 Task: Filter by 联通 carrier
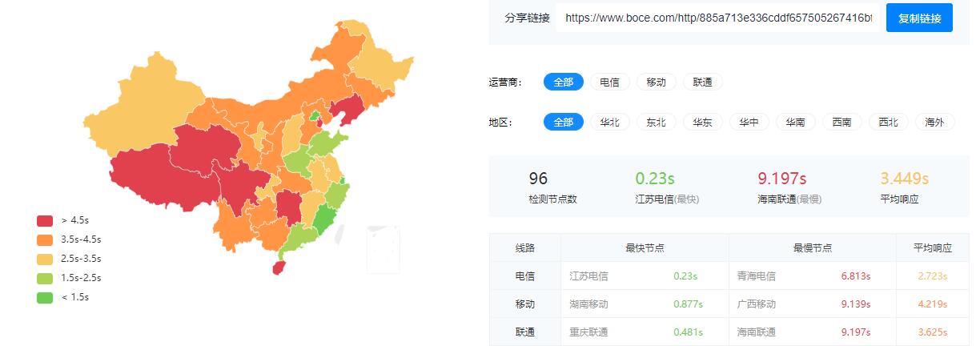(x=702, y=82)
